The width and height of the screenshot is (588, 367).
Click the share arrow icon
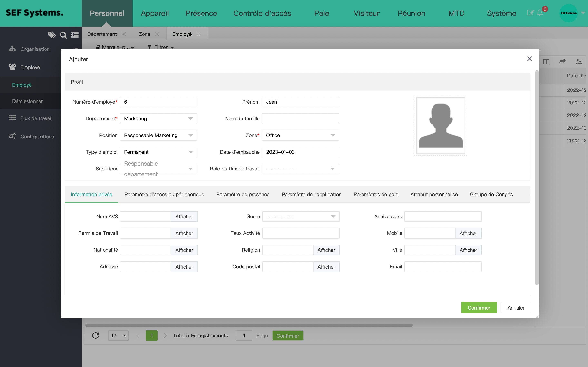pyautogui.click(x=562, y=62)
